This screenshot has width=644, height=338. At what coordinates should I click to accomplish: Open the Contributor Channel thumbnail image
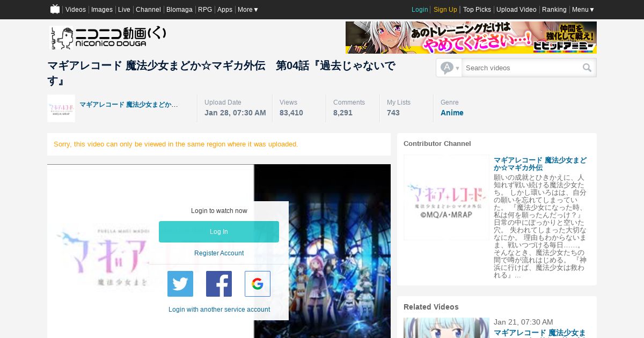(x=447, y=197)
